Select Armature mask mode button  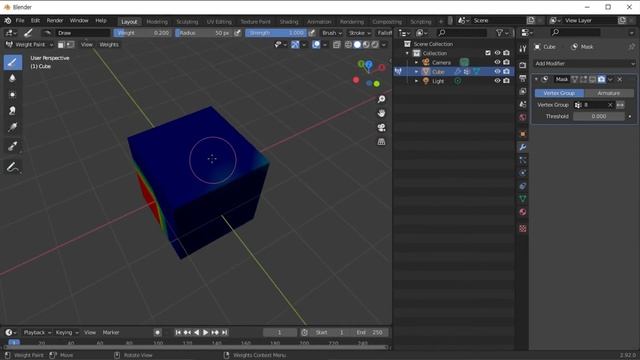[609, 93]
